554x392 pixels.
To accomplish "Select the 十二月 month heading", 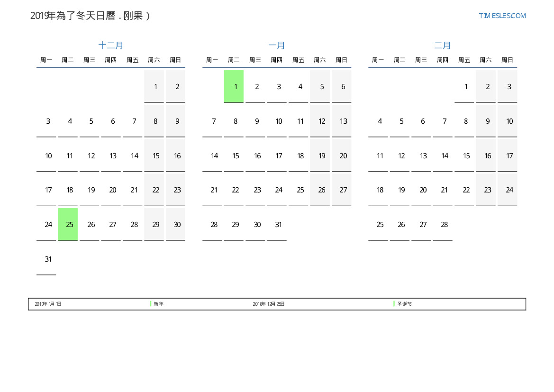I will [111, 46].
